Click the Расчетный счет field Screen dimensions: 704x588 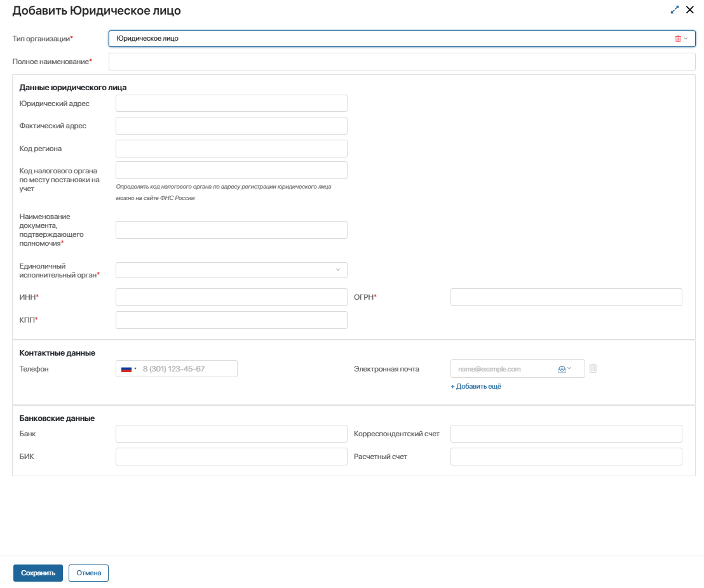click(x=565, y=457)
